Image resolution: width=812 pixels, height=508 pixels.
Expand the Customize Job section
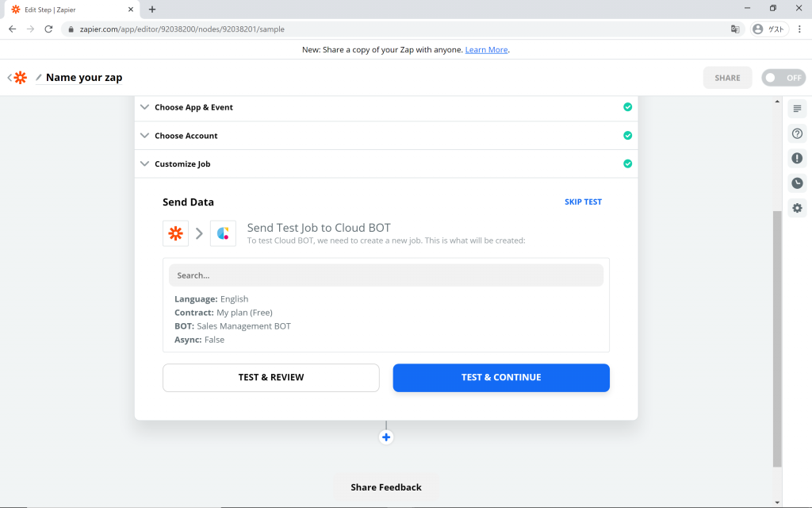pyautogui.click(x=386, y=164)
